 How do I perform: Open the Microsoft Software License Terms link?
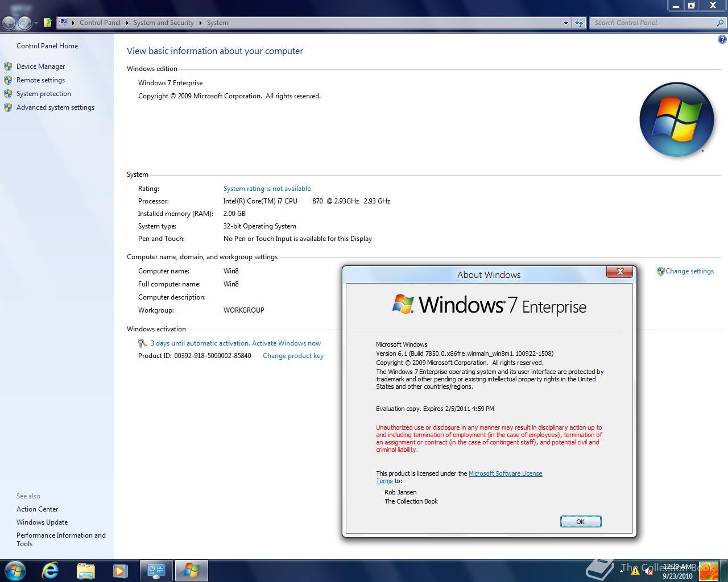tap(505, 473)
